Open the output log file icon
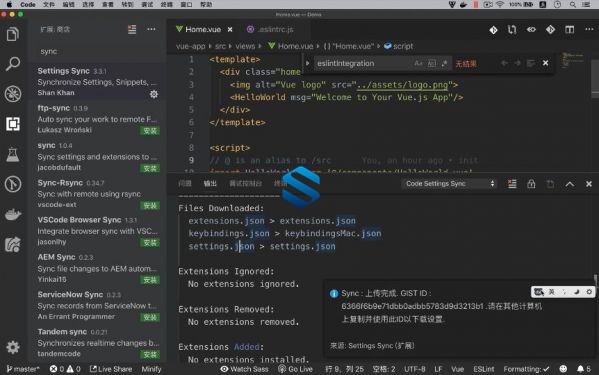The height and width of the screenshot is (375, 599). point(550,184)
